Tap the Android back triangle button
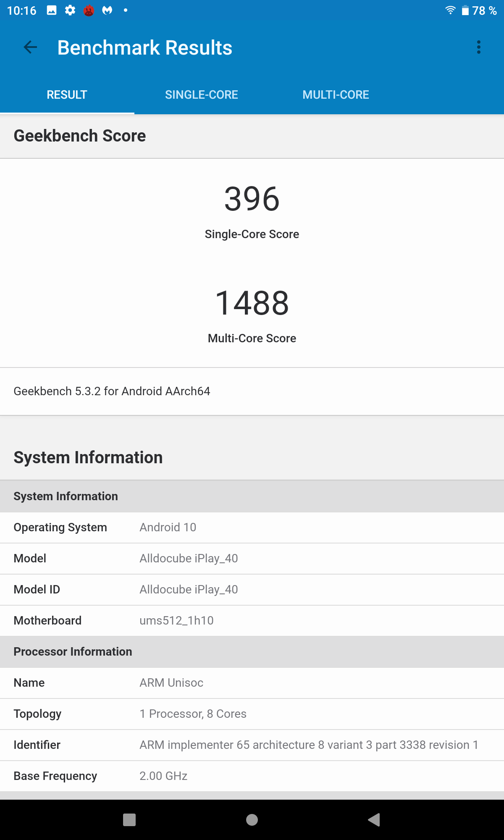 [374, 820]
